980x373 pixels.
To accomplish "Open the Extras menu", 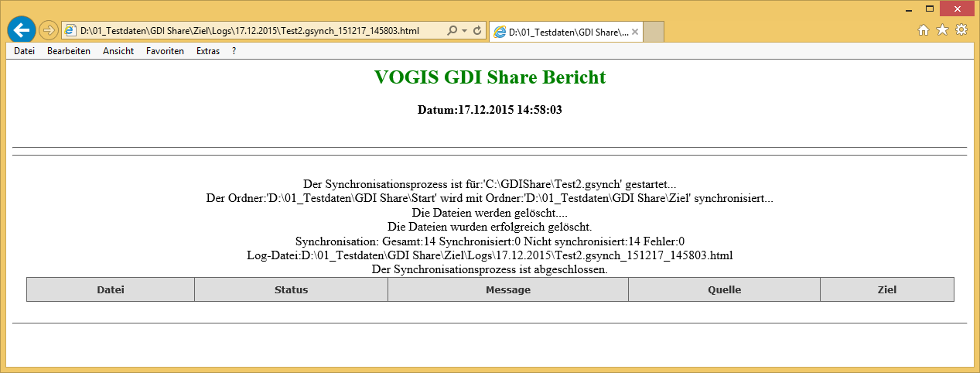I will click(x=208, y=51).
